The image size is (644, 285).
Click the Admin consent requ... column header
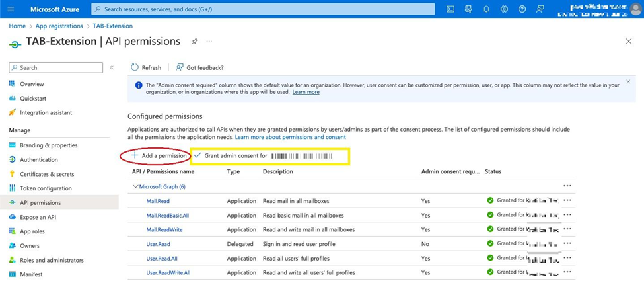point(450,171)
